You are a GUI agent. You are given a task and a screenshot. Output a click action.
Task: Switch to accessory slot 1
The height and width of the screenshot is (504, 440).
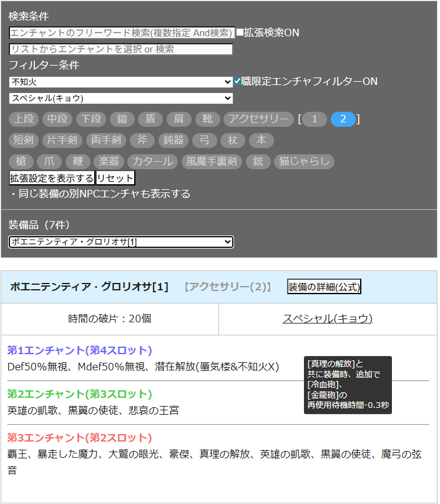click(315, 119)
